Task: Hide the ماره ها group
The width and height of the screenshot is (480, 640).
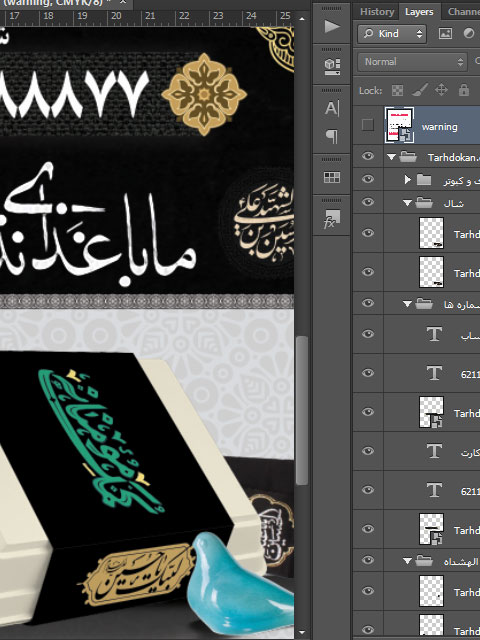Action: coord(368,303)
